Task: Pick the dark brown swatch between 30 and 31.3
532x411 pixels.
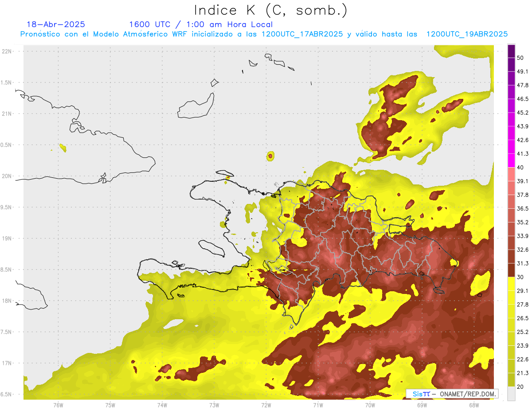Action: [511, 270]
